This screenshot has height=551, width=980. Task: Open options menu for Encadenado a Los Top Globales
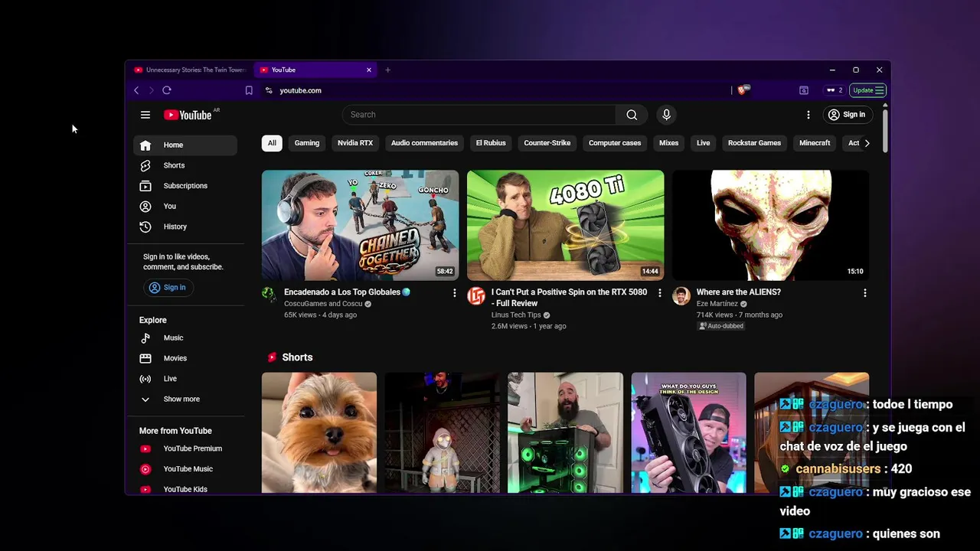point(454,293)
